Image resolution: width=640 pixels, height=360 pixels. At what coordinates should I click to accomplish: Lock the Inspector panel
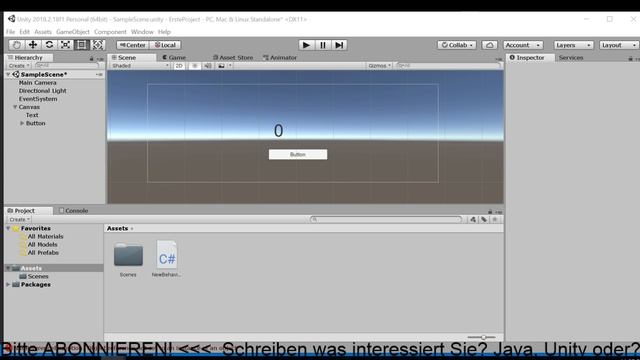pyautogui.click(x=631, y=59)
